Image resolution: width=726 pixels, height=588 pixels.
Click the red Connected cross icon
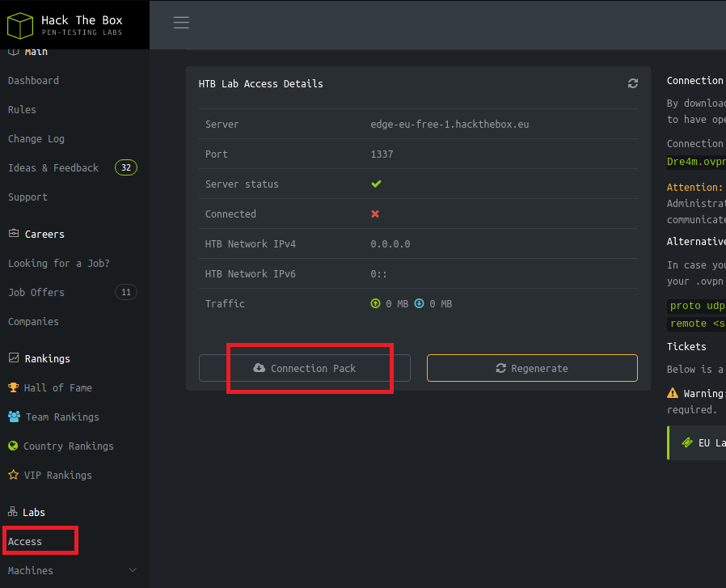pyautogui.click(x=375, y=214)
